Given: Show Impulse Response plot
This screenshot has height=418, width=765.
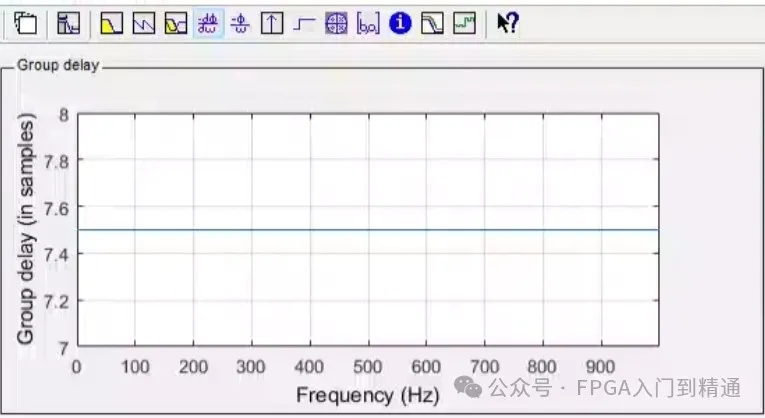Looking at the screenshot, I should pos(272,23).
